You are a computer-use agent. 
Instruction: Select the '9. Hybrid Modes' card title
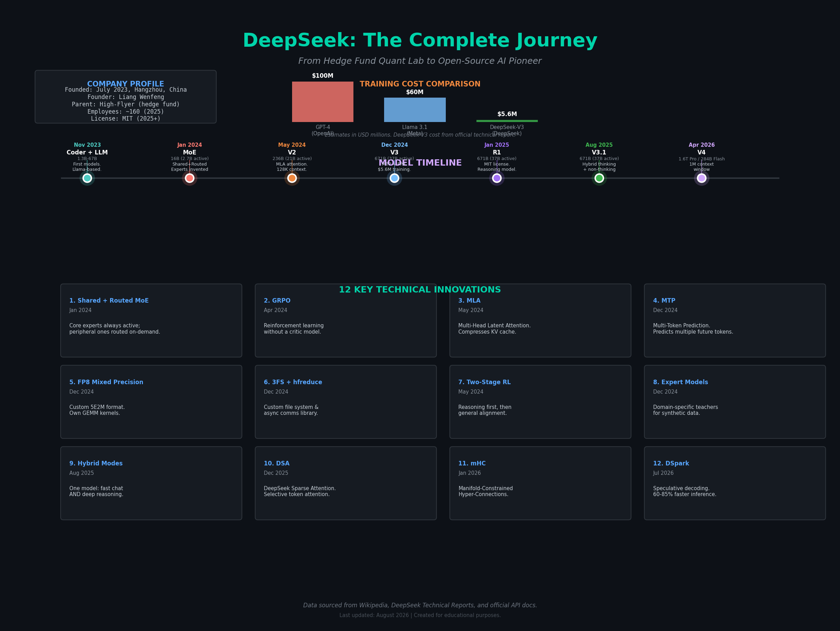(x=96, y=463)
